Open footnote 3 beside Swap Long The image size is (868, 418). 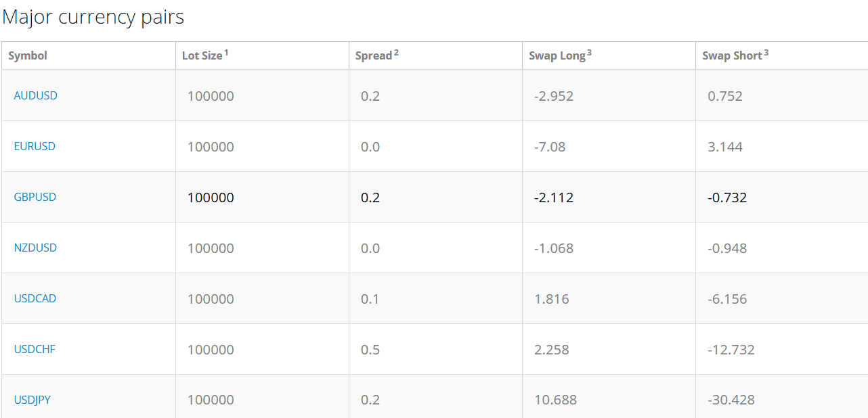tap(590, 52)
